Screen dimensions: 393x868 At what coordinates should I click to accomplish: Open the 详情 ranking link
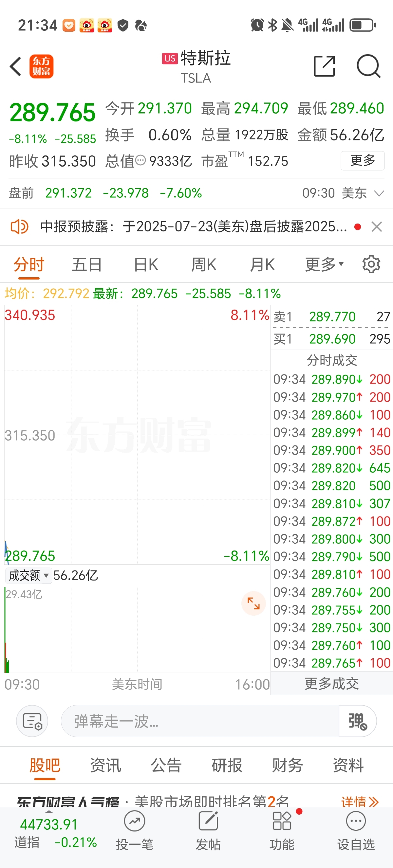click(360, 801)
